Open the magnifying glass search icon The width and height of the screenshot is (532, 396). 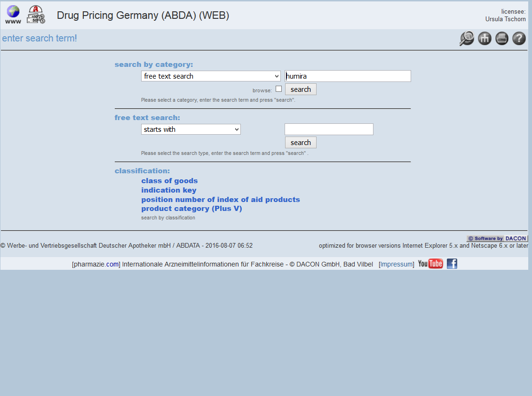467,39
